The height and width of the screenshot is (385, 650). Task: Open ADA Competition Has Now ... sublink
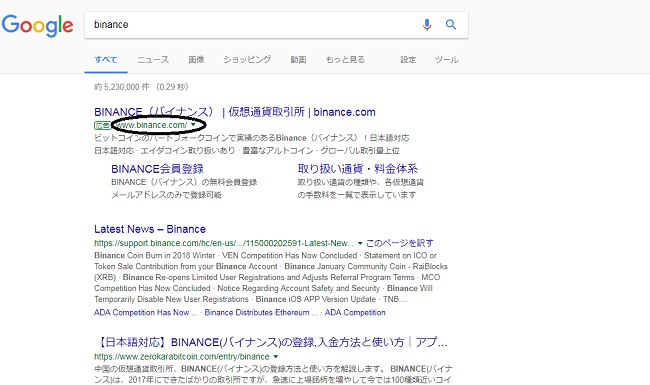pyautogui.click(x=146, y=312)
